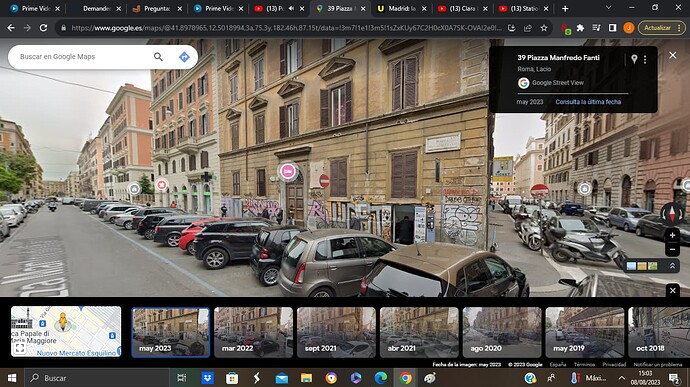This screenshot has height=387, width=690.
Task: Click the Buscar en Google Maps field
Action: click(x=84, y=57)
